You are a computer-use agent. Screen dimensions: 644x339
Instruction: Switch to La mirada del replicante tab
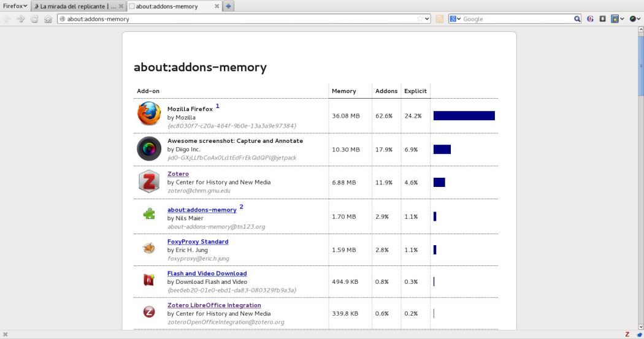(x=78, y=6)
